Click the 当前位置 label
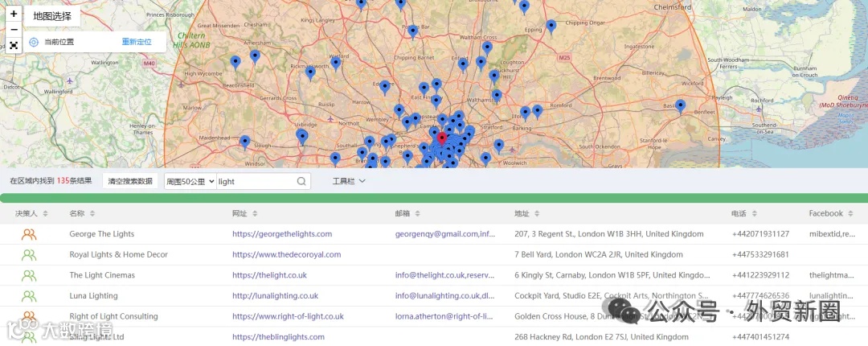 tap(59, 42)
